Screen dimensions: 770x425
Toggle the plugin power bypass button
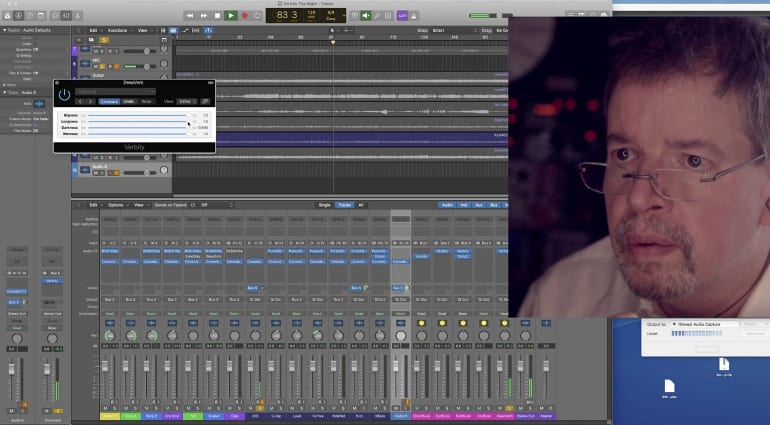[x=64, y=95]
